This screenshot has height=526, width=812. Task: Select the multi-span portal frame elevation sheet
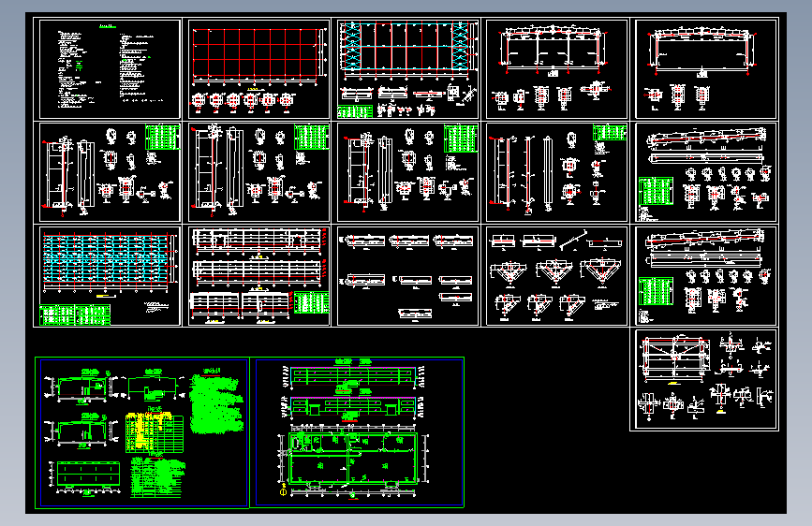(556, 69)
